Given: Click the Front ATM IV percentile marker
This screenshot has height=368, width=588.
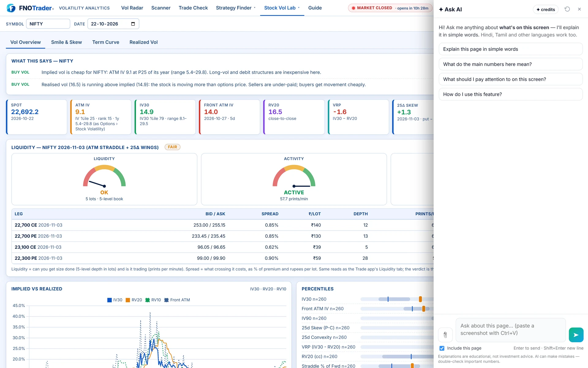Looking at the screenshot, I should (424, 309).
